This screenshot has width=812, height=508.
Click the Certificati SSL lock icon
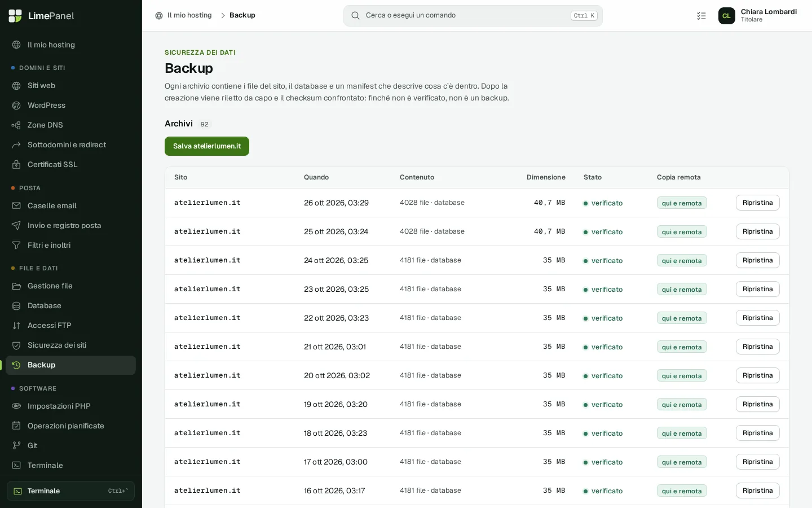16,165
